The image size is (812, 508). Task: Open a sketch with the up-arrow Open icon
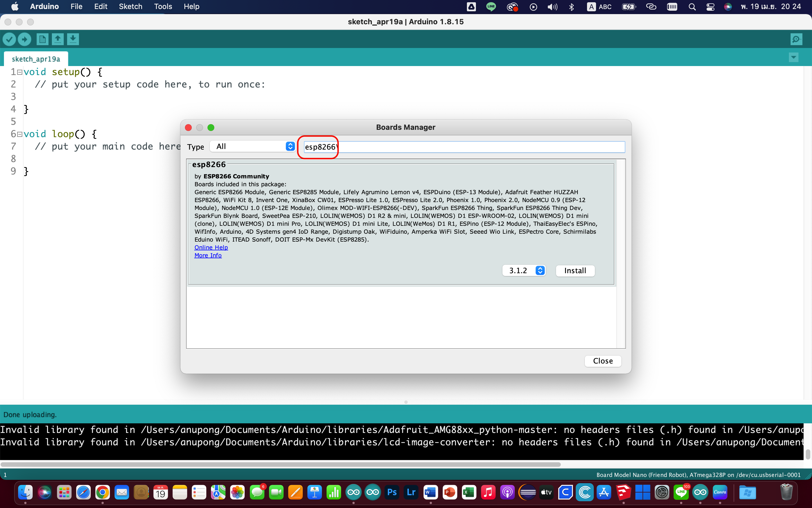pyautogui.click(x=58, y=39)
